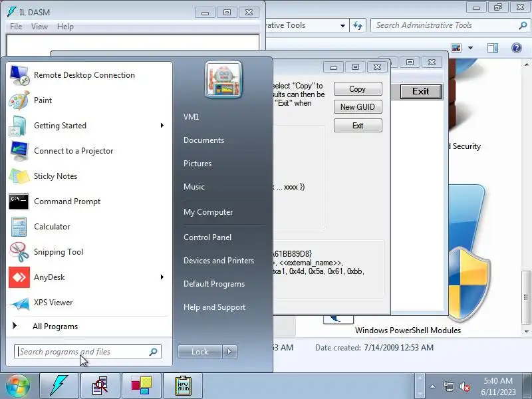Click the robot user account picture
This screenshot has height=399, width=532.
[223, 79]
